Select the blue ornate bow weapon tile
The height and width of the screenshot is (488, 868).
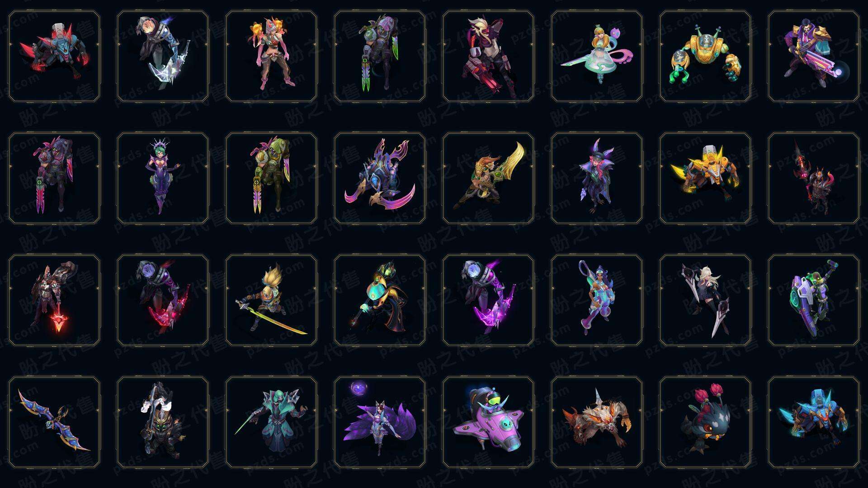[54, 422]
